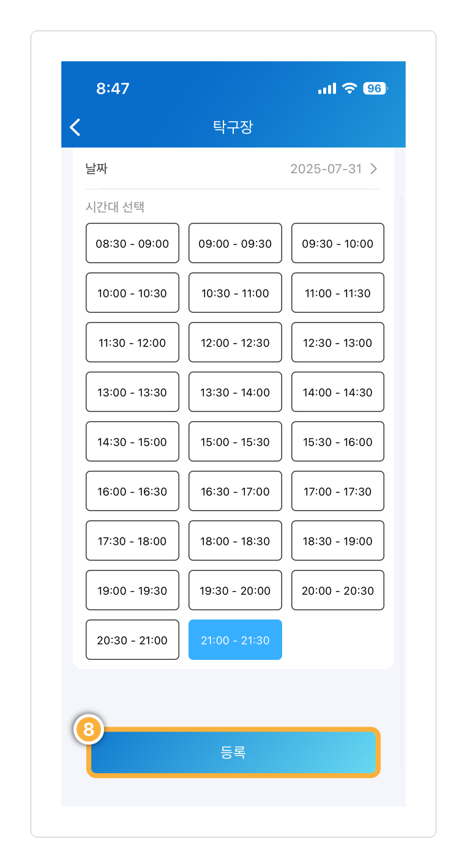Click the 날짜 date row label
Screen dimensions: 467x868
[97, 168]
